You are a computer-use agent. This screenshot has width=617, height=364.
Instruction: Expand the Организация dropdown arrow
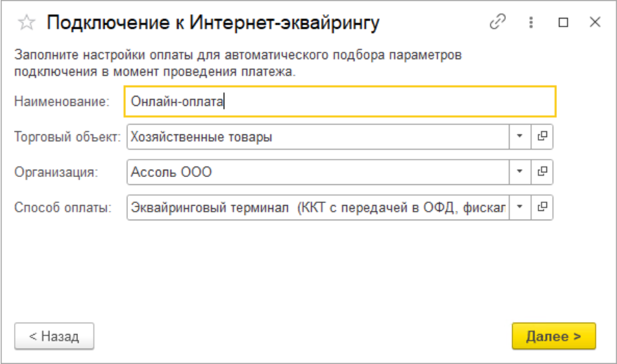tap(520, 172)
